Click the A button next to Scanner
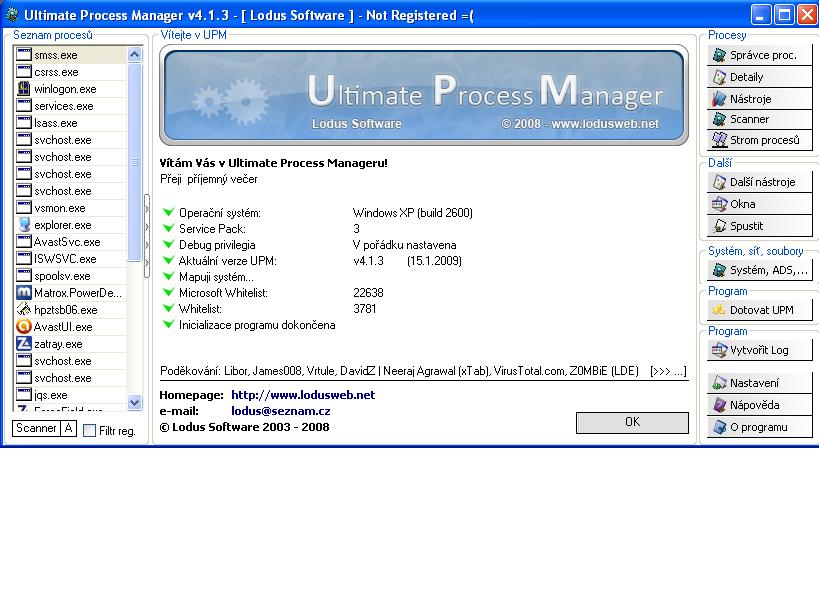 [x=68, y=428]
